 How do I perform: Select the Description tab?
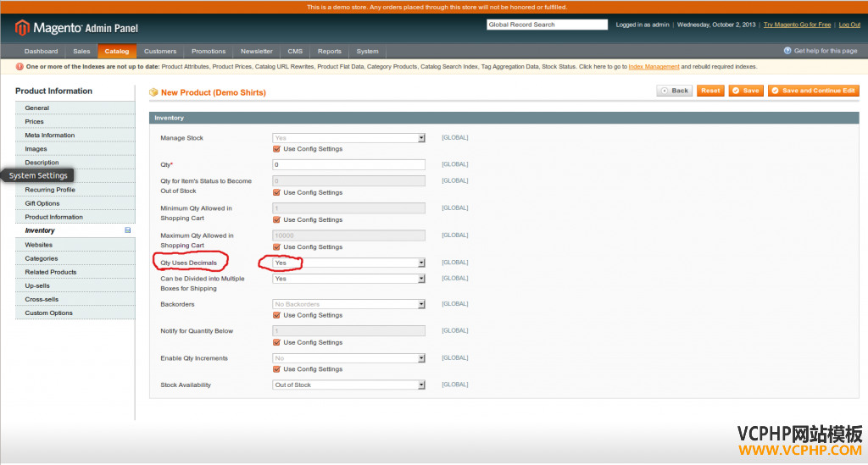click(x=75, y=163)
